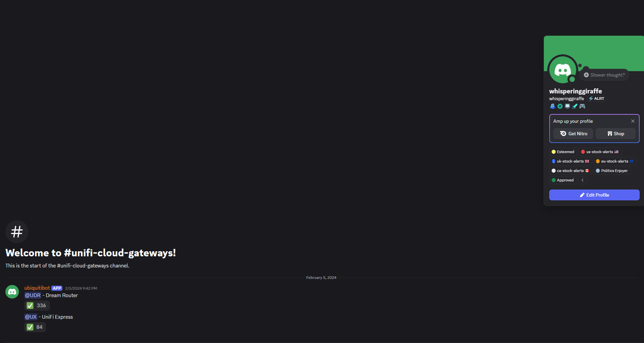Open Get Nitro
The height and width of the screenshot is (343, 644).
(x=573, y=134)
